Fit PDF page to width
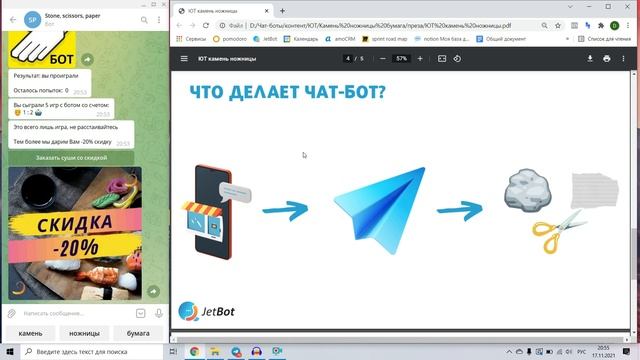640x360 pixels. pyautogui.click(x=442, y=59)
